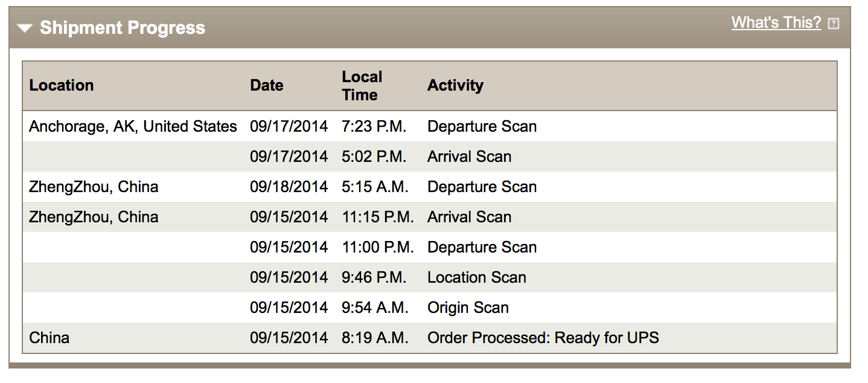Collapse the Shipment Progress section
Image resolution: width=868 pixels, height=383 pixels.
pyautogui.click(x=24, y=28)
